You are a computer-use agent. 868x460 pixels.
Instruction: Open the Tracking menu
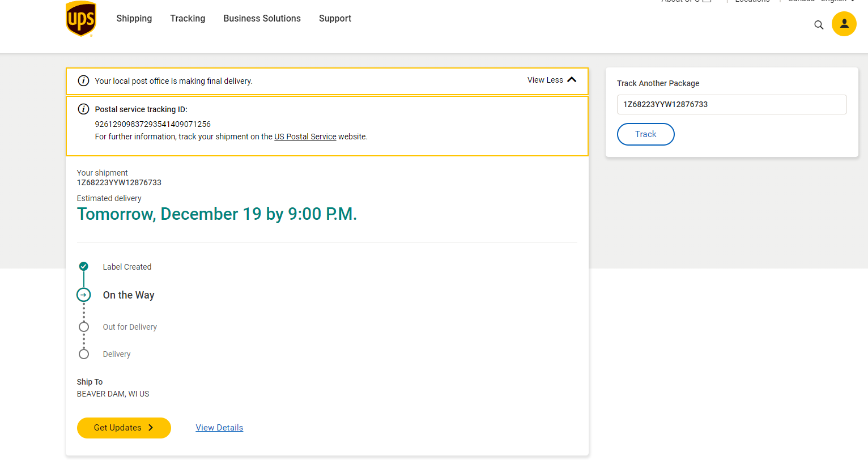[x=188, y=19]
